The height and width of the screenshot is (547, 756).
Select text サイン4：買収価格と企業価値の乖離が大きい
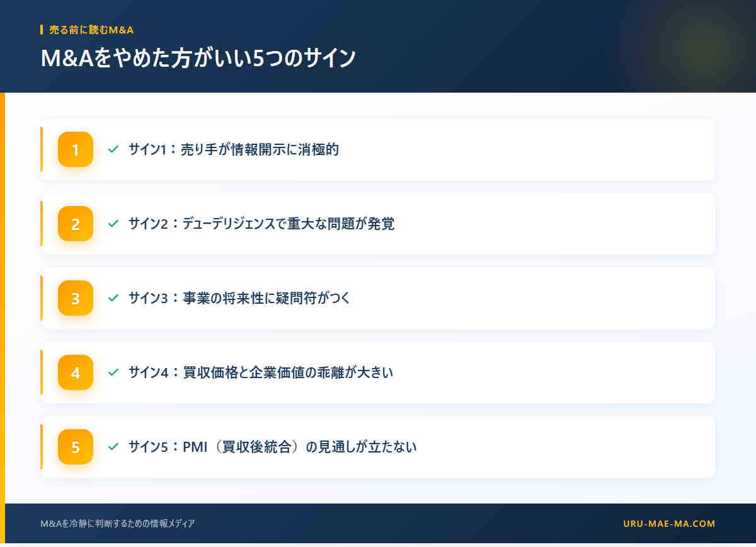tap(261, 372)
